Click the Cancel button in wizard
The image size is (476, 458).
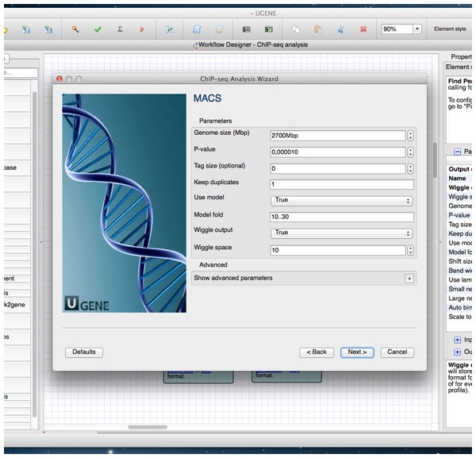coord(397,352)
